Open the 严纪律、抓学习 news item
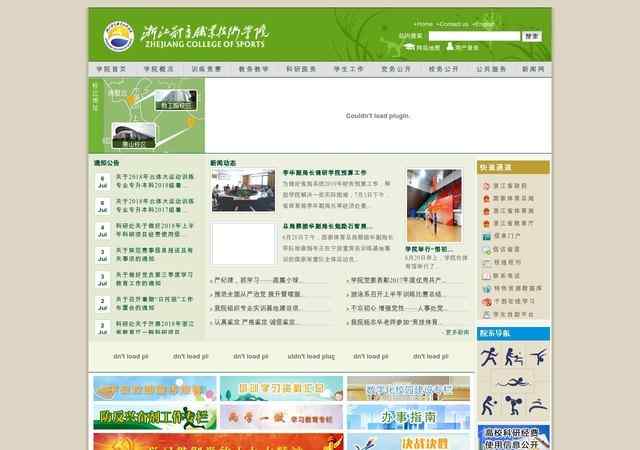640x450 pixels. click(258, 280)
